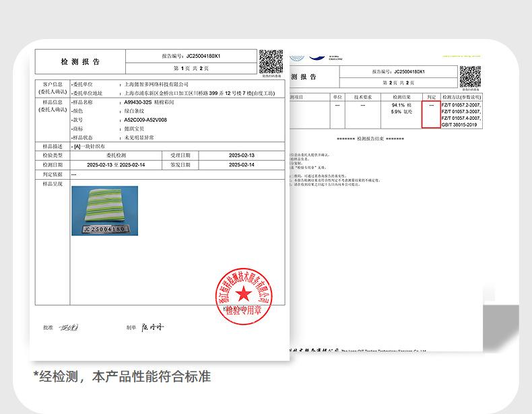Click the JC25004180 sample label tag
Viewport: 532px width, 414px height.
pyautogui.click(x=104, y=229)
